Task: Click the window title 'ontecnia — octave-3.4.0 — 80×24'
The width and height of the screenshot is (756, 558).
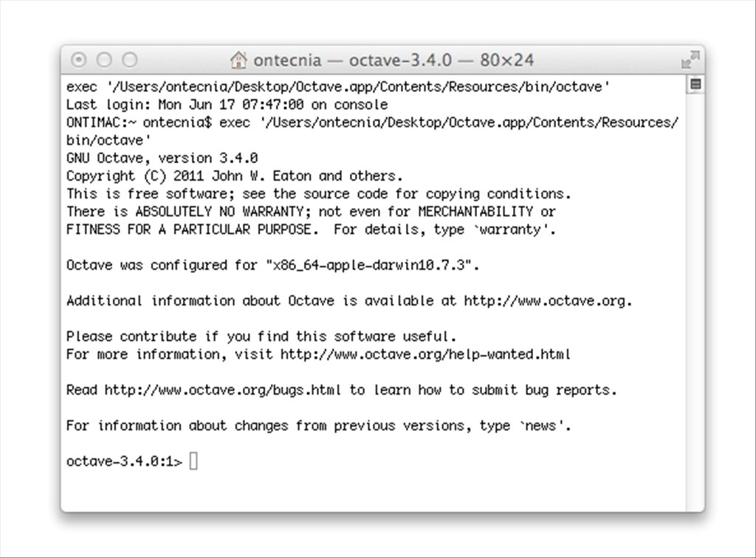Action: (x=394, y=61)
